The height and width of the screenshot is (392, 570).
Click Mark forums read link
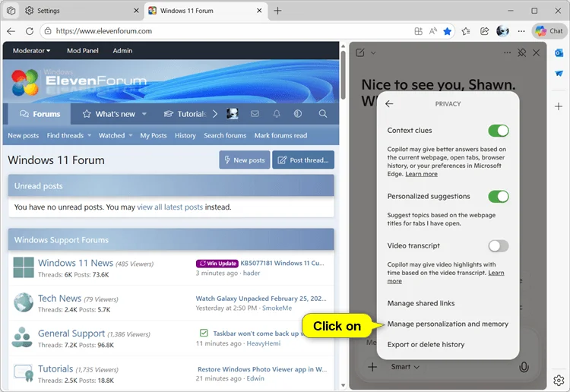click(280, 135)
